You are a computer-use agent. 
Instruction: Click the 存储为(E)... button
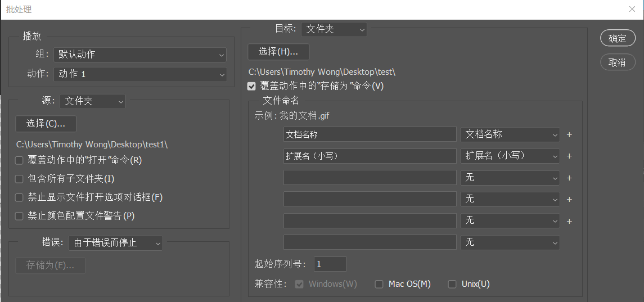[x=50, y=265]
